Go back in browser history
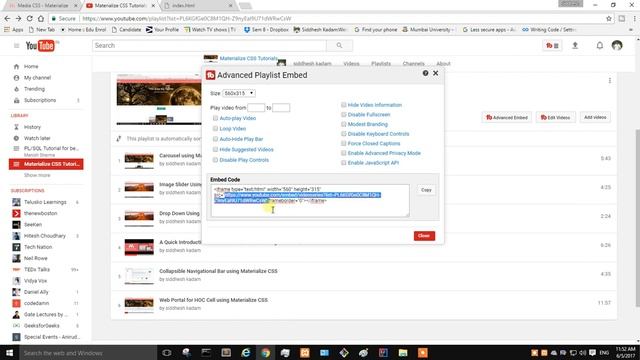The image size is (640, 360). [x=7, y=18]
